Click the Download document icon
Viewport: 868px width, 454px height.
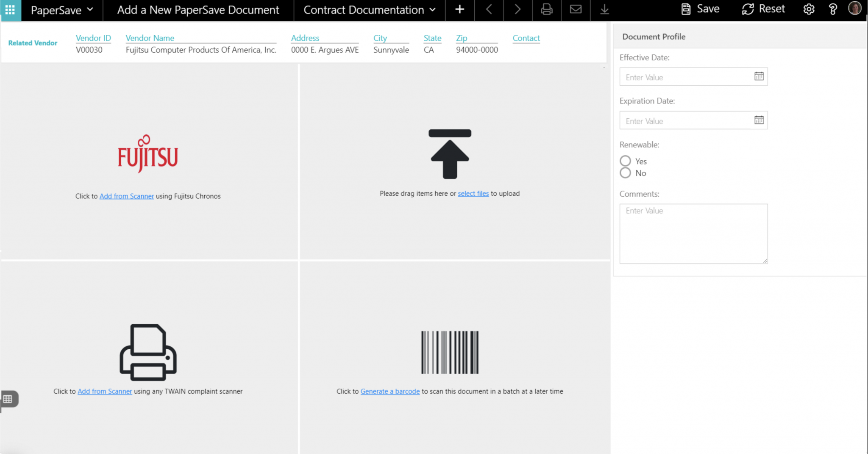pyautogui.click(x=604, y=9)
